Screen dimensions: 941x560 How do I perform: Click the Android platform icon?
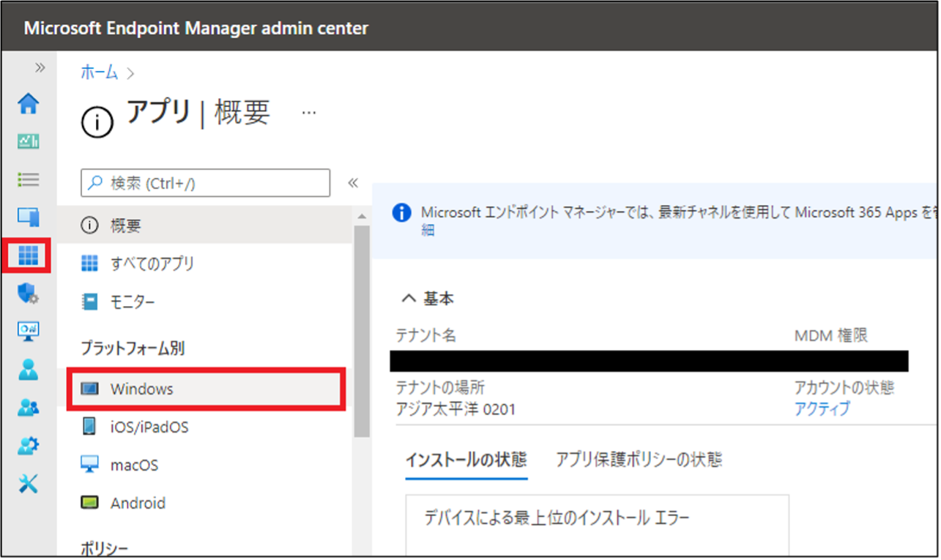pyautogui.click(x=89, y=503)
